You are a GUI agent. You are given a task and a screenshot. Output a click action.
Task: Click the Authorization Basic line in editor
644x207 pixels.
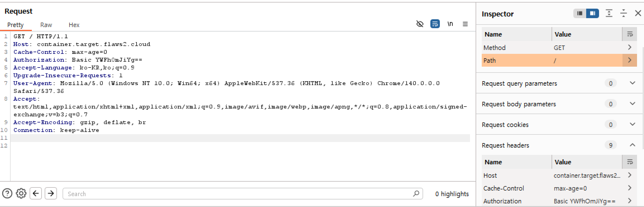point(78,60)
